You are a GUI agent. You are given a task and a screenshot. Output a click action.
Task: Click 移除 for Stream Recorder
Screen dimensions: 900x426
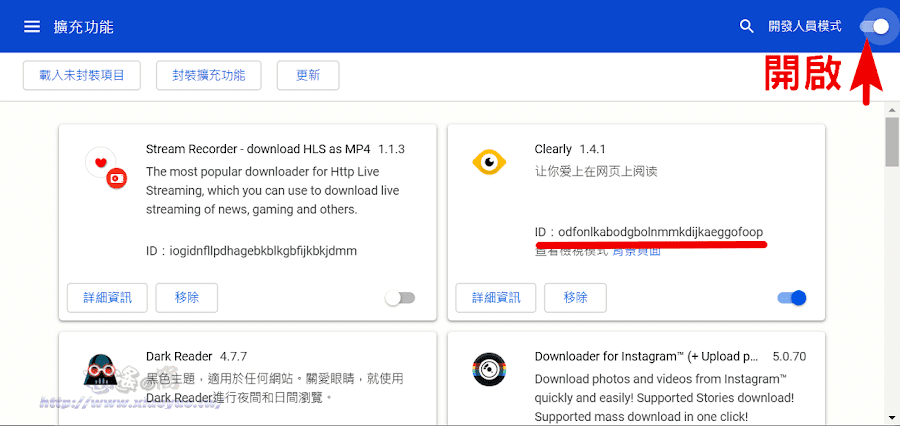click(187, 297)
